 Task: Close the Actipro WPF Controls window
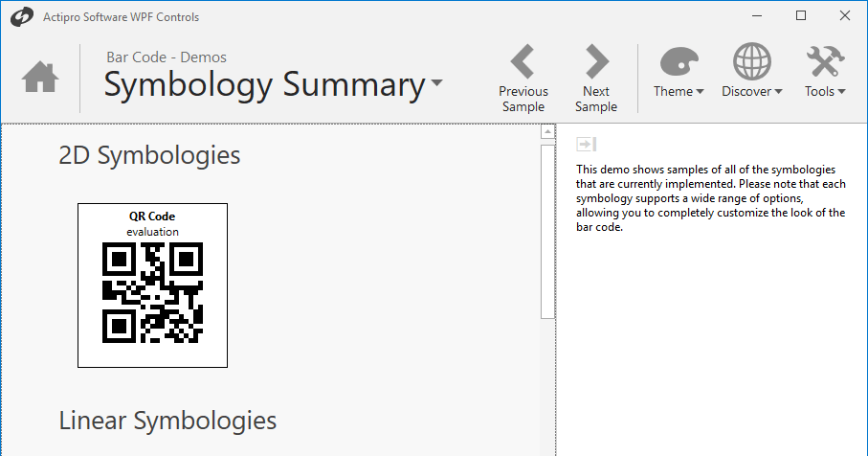pos(845,16)
